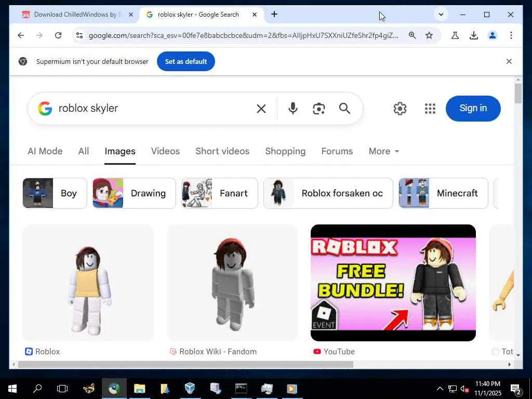Image resolution: width=532 pixels, height=399 pixels.
Task: Clear the search query with X
Action: pos(261,109)
